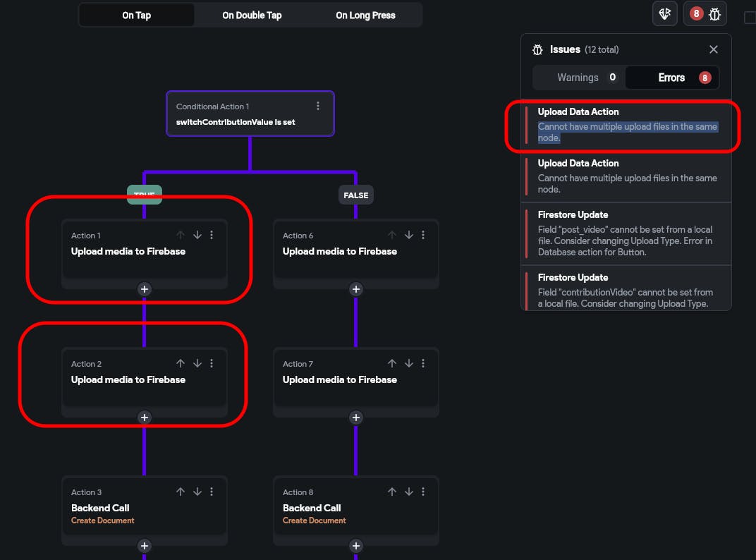Viewport: 756px width, 560px height.
Task: Add action below Action 7 plus button
Action: click(356, 418)
